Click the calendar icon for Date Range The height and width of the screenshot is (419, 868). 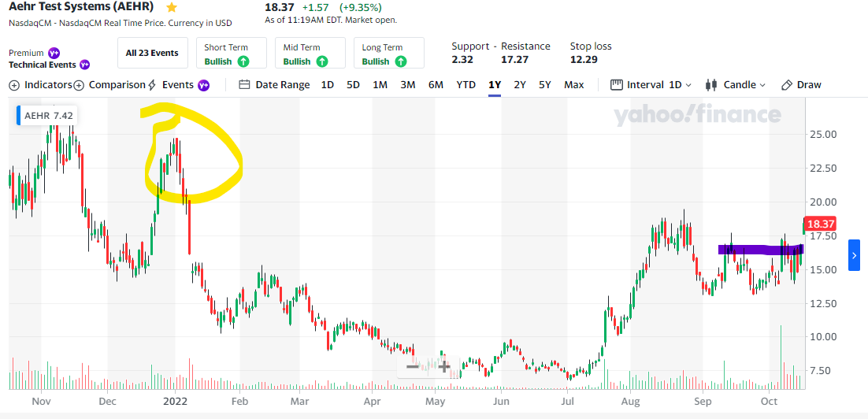[245, 85]
